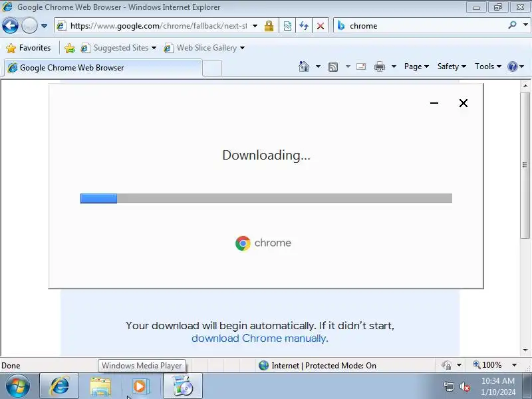
Task: Open the Windows Start menu
Action: pyautogui.click(x=18, y=386)
